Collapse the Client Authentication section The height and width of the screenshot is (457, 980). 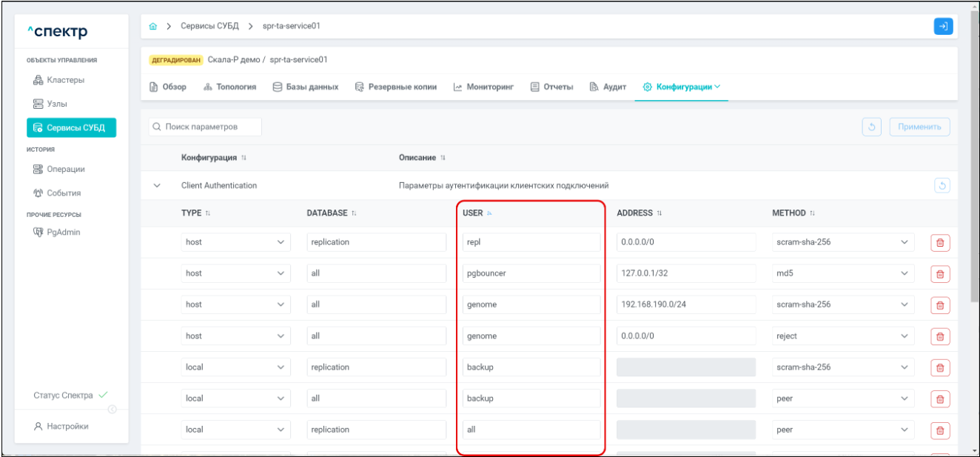tap(157, 186)
